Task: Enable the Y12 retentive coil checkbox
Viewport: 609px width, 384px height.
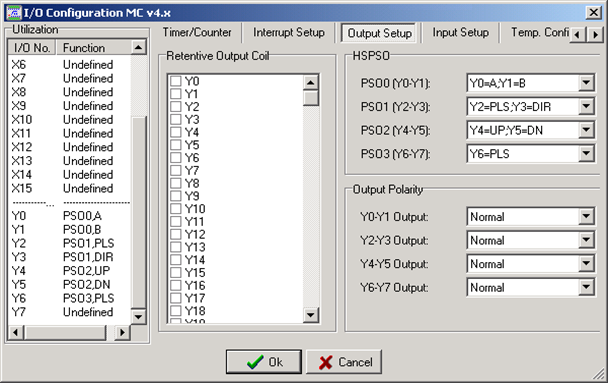Action: (x=176, y=234)
